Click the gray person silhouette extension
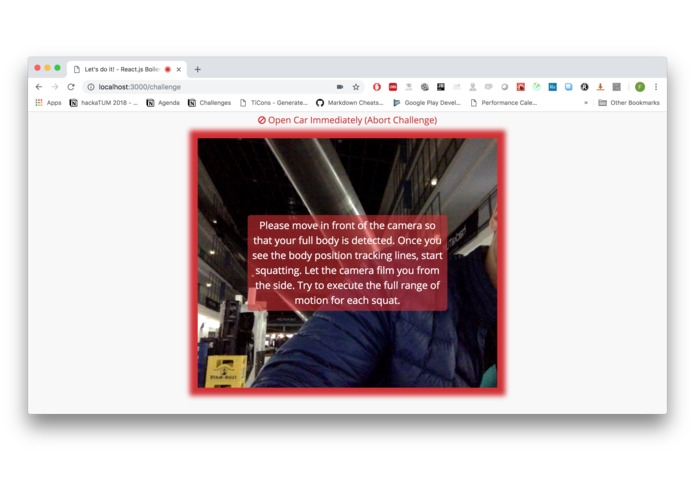 472,87
